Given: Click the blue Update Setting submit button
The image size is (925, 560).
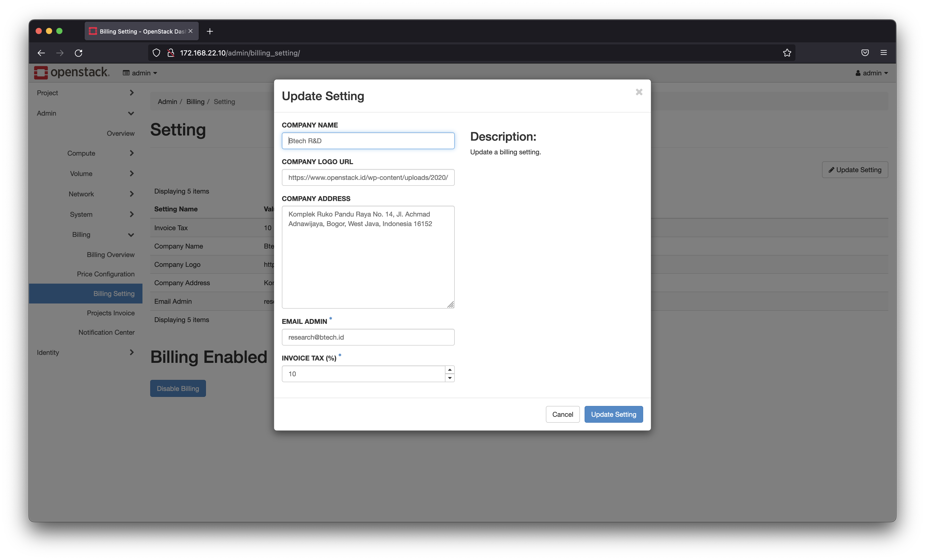Looking at the screenshot, I should (613, 414).
